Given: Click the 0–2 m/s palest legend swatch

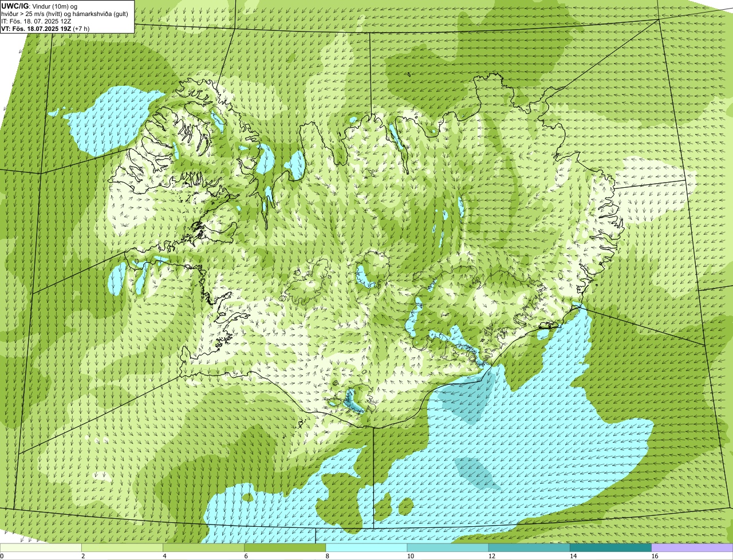Looking at the screenshot, I should click(x=41, y=547).
